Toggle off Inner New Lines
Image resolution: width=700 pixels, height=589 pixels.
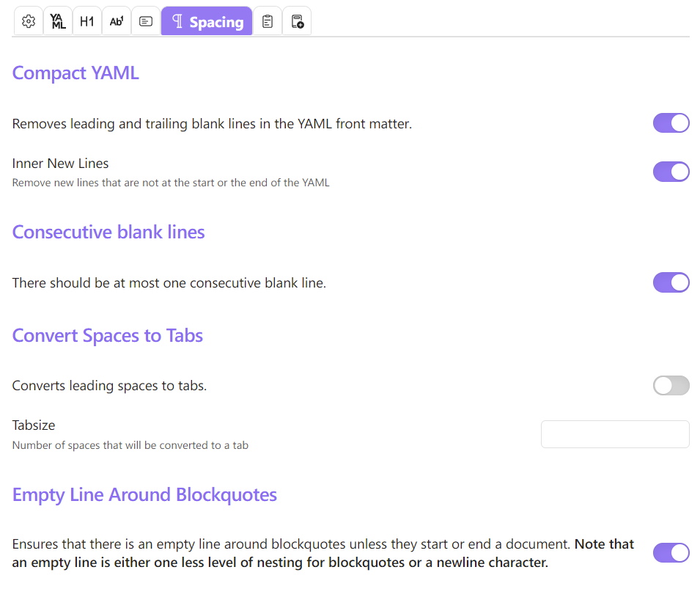coord(671,171)
